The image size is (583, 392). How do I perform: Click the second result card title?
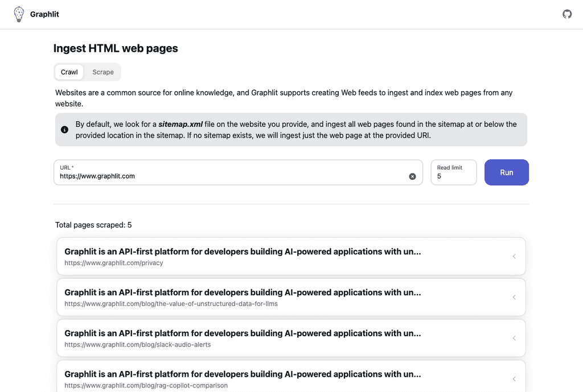click(x=243, y=292)
